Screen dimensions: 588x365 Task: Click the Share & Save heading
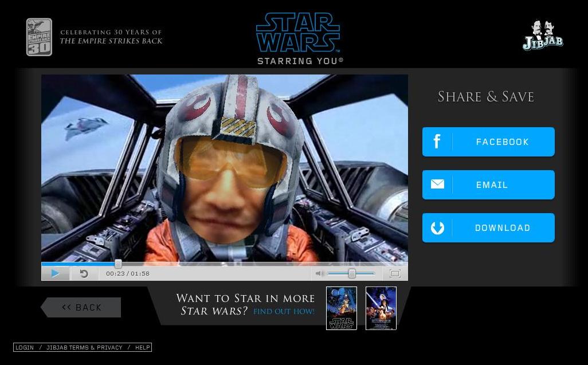[x=485, y=97]
